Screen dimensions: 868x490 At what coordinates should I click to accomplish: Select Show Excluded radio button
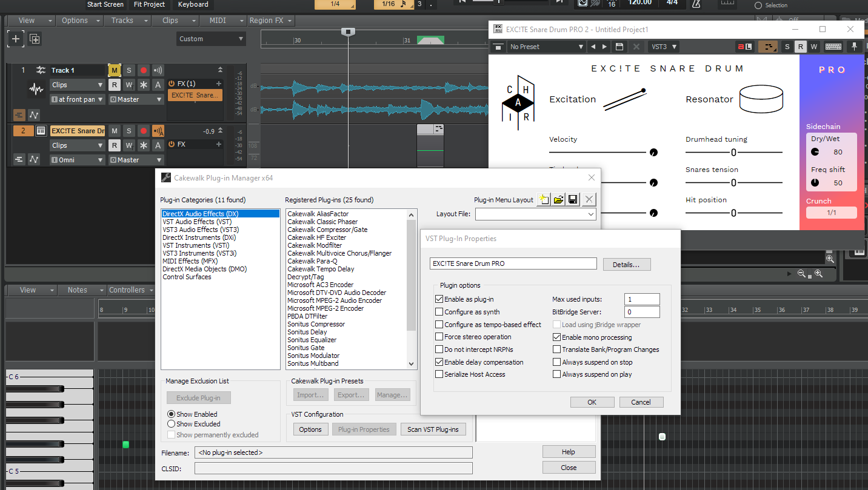(171, 424)
